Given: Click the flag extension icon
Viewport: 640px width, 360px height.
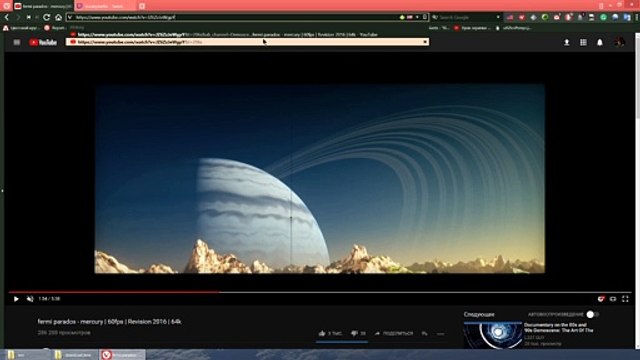Looking at the screenshot, I should 510,17.
